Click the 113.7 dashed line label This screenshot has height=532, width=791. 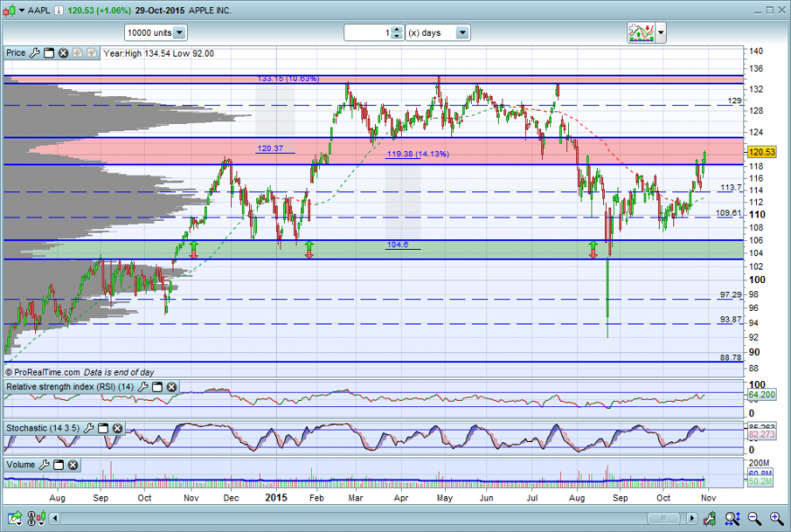coord(731,187)
